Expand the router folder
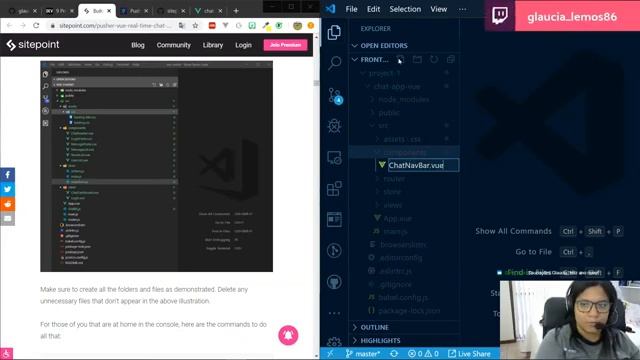This screenshot has width=640, height=360. coord(391,179)
